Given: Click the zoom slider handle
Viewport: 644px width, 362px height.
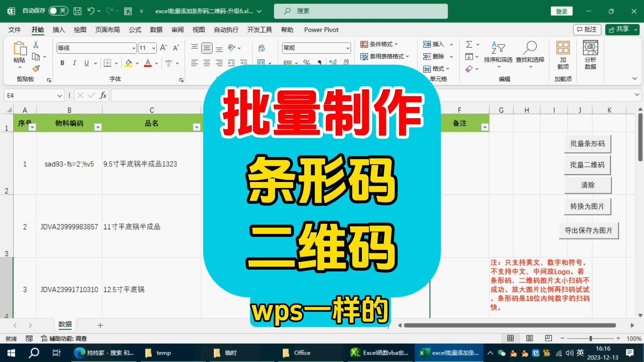Looking at the screenshot, I should (591, 339).
